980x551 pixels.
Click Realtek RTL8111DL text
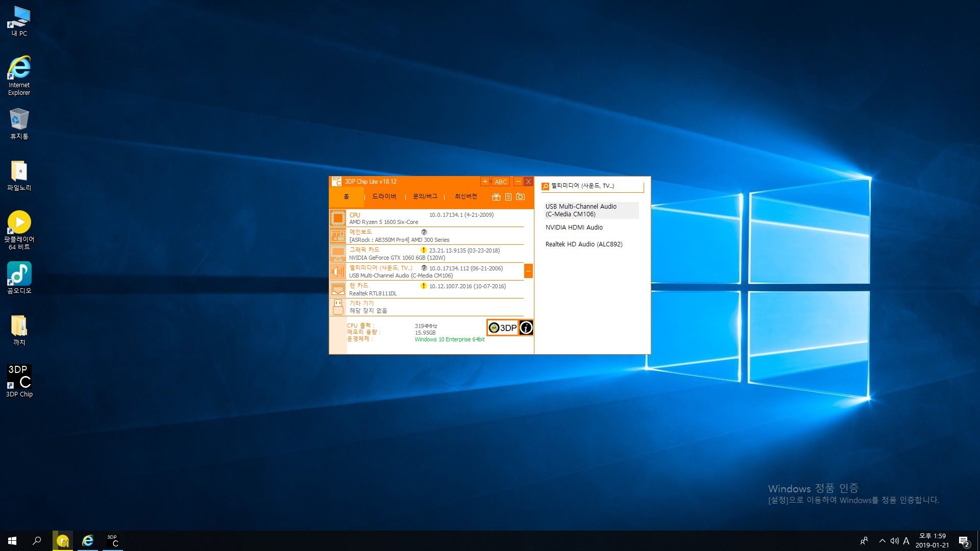pos(373,294)
